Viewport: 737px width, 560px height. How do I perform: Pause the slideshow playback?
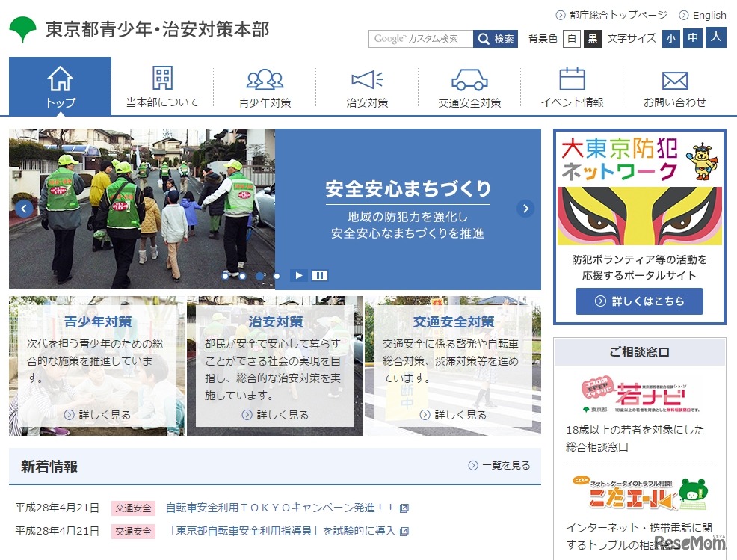[x=320, y=275]
